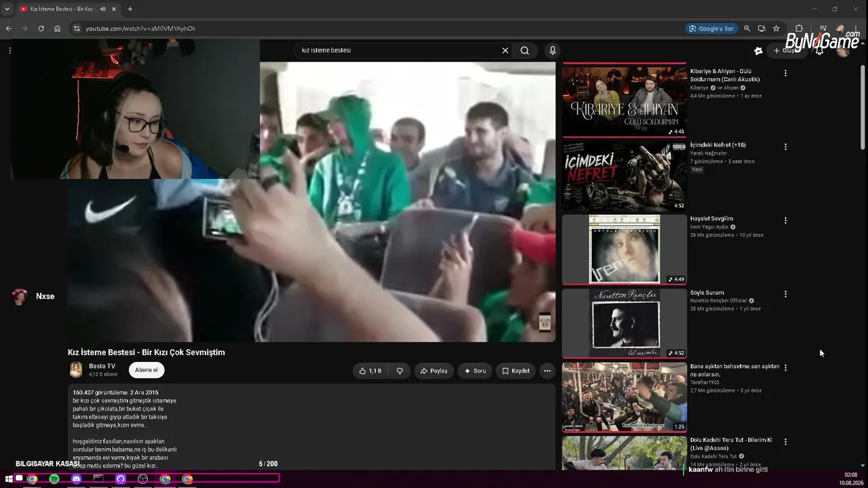Open İçimdeki Nefret video thumbnail
Image resolution: width=868 pixels, height=488 pixels.
[624, 176]
